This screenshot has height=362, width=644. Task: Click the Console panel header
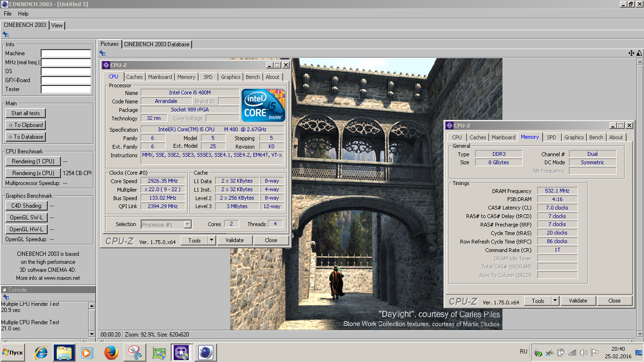point(48,290)
